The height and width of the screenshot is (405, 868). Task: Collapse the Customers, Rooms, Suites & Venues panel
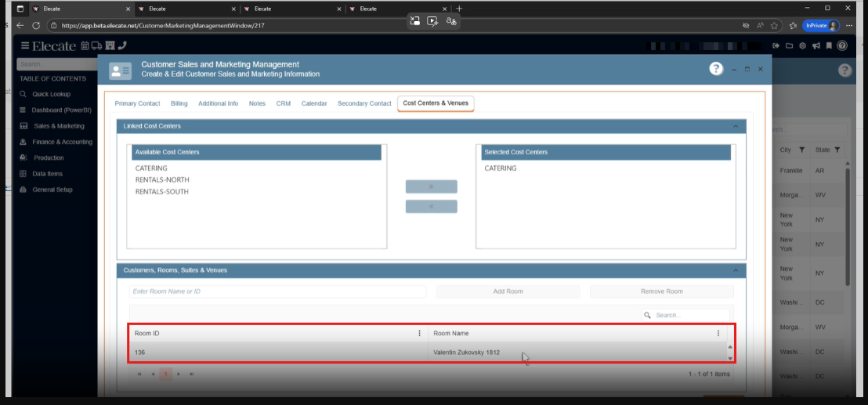tap(736, 270)
